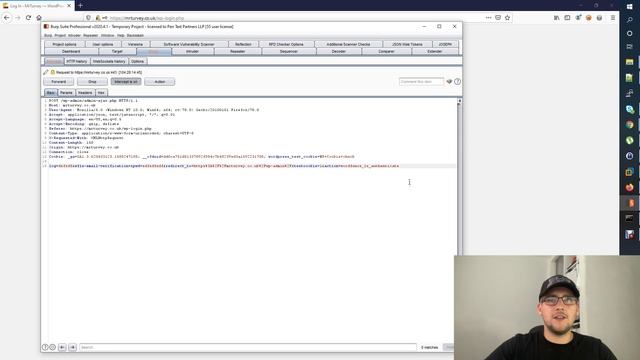Click the Forward button in Burp Proxy
Viewport: 640px width, 360px height.
[59, 82]
